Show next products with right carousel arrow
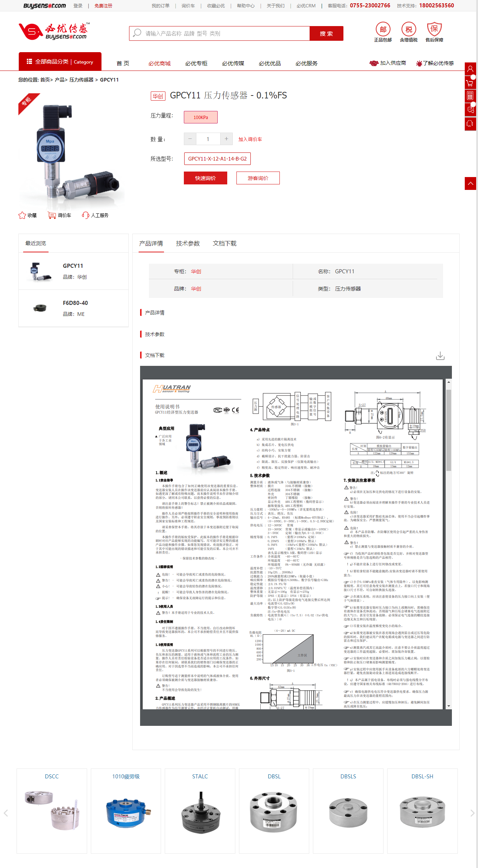Viewport: 478px width, 868px height. (x=472, y=813)
